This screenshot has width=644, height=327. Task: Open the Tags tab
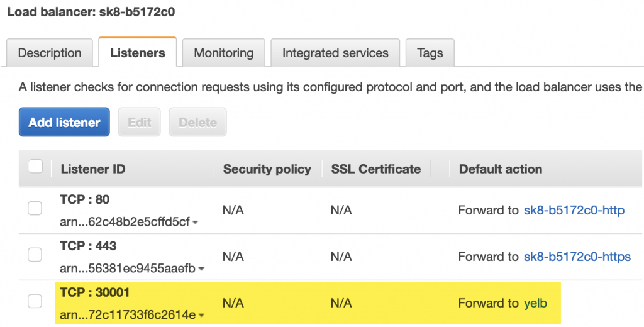[x=430, y=53]
